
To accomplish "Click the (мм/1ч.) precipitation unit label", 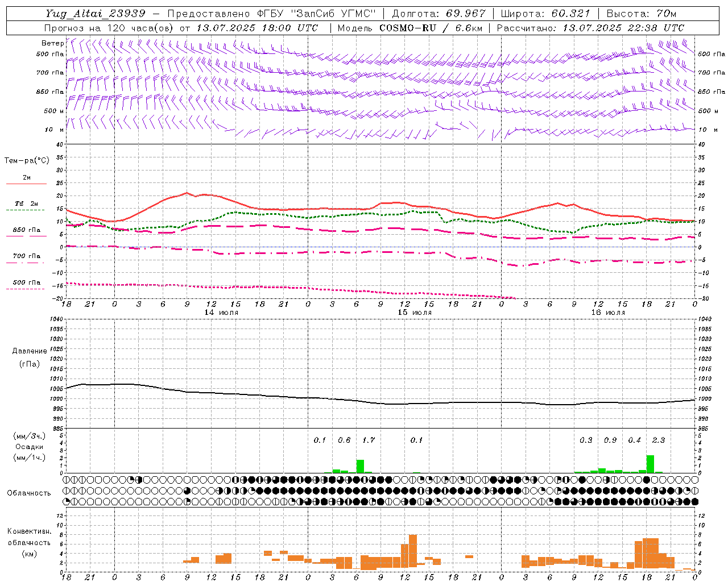I will tap(30, 458).
